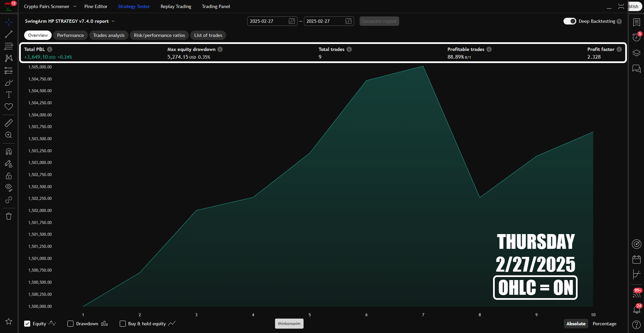The width and height of the screenshot is (644, 333).
Task: Expand the Crypto Pairs Screener dropdown
Action: coord(75,6)
